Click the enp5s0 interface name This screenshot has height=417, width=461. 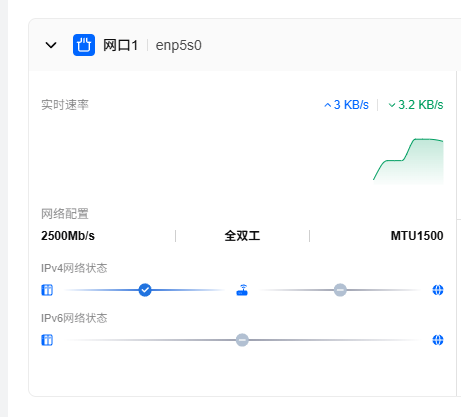179,45
